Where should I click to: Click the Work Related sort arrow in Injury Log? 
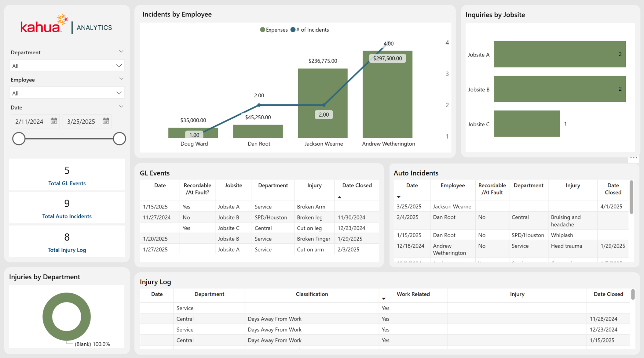coord(384,299)
